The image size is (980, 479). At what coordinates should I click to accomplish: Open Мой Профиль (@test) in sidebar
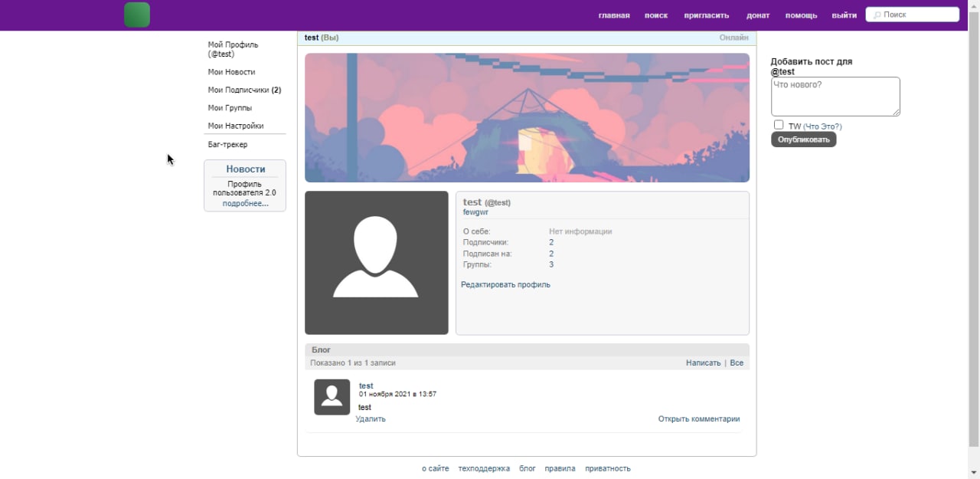coord(234,50)
